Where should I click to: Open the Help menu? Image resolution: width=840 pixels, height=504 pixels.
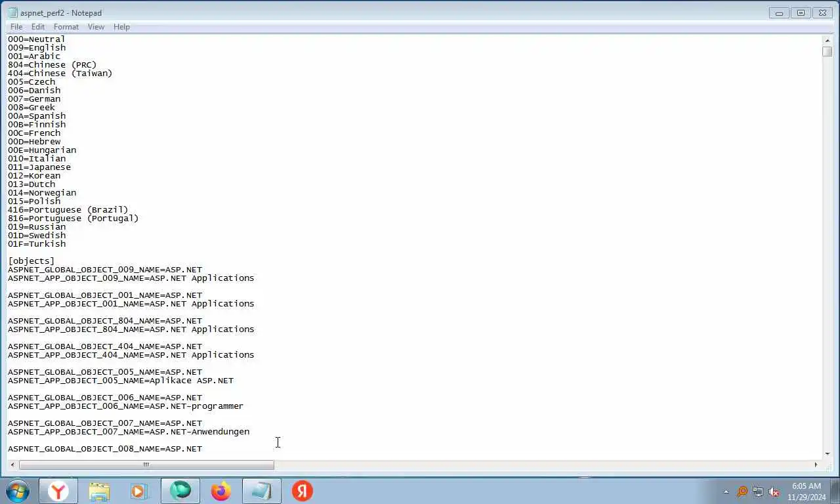pyautogui.click(x=121, y=27)
